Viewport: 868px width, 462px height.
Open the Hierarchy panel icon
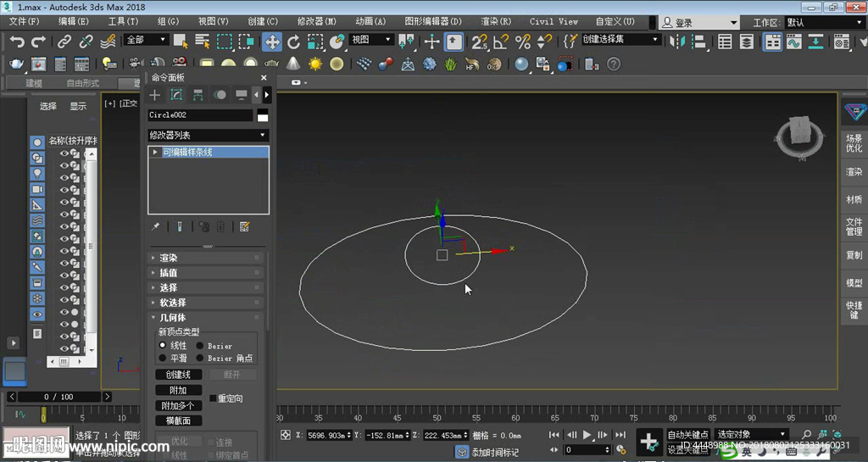(198, 95)
